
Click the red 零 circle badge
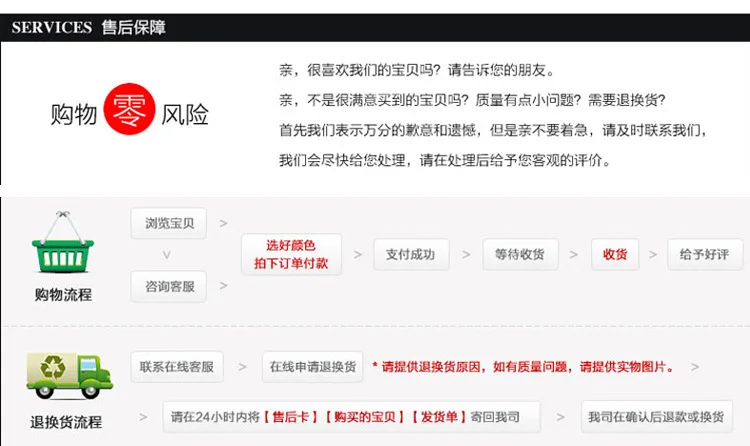pos(130,109)
